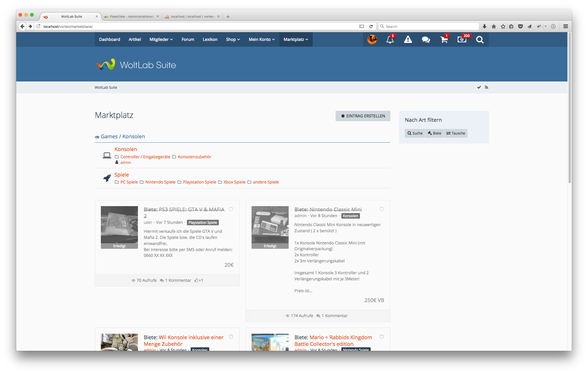Open the Forum menu item

188,39
